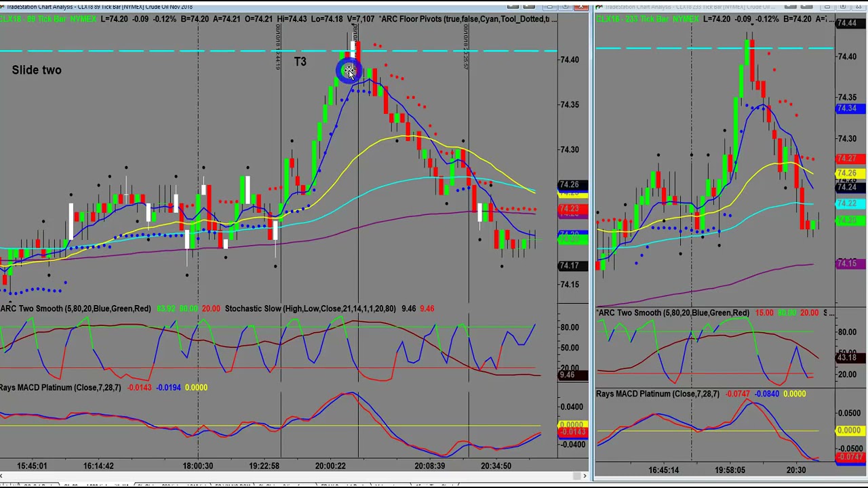The width and height of the screenshot is (868, 488).
Task: Click the 19:58:05 time label on the right chart
Action: click(730, 470)
